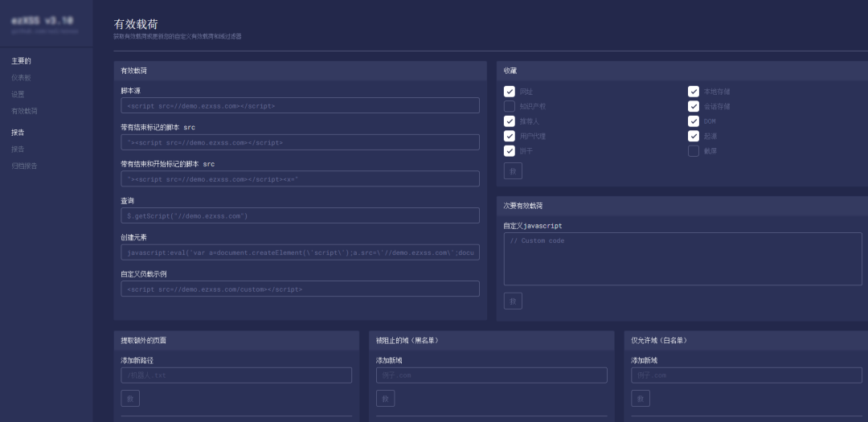Click the 查询 label
The image size is (868, 422).
127,201
